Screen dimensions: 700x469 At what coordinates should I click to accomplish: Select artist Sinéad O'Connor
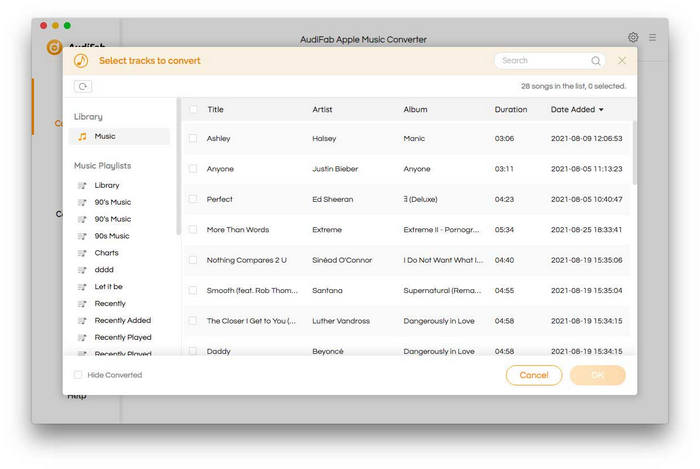pos(342,260)
